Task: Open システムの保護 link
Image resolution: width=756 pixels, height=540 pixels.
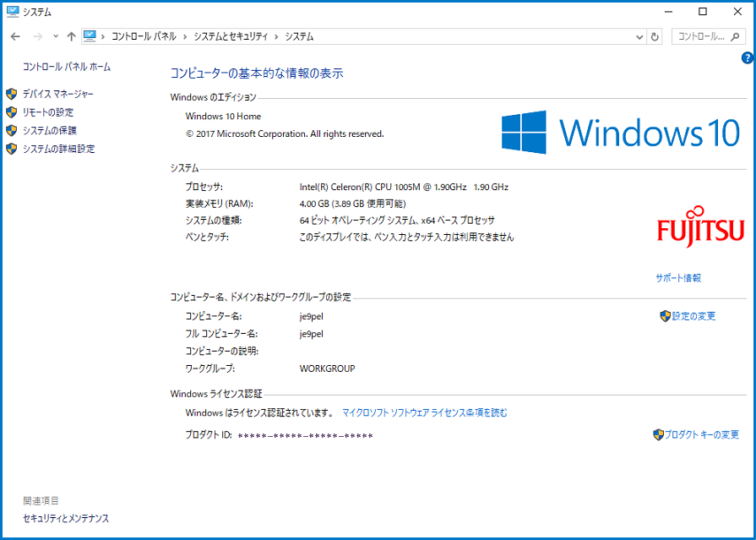Action: 50,131
